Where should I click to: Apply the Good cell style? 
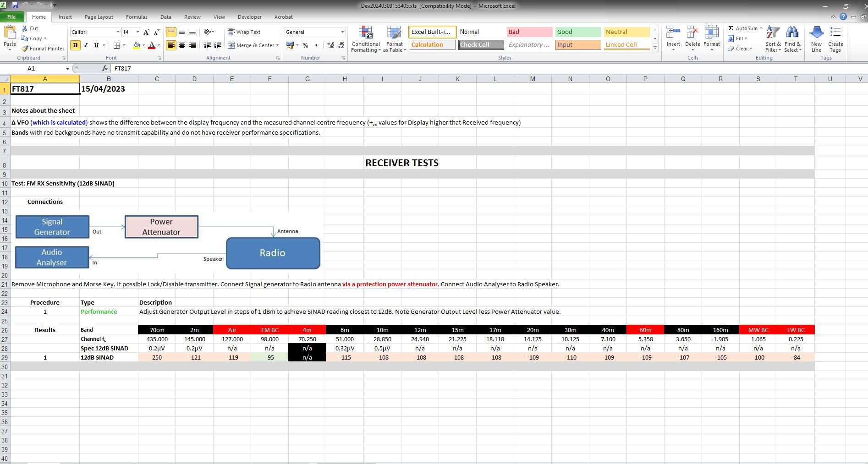pos(578,32)
